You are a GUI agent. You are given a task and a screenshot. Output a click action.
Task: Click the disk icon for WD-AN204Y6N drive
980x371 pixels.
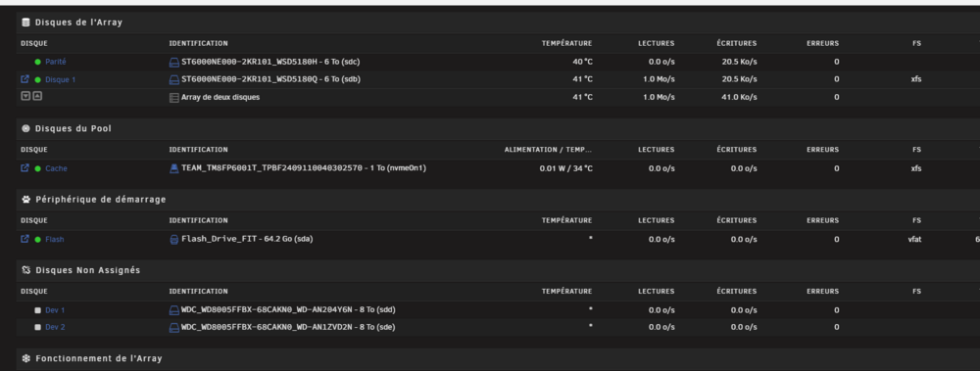click(174, 309)
